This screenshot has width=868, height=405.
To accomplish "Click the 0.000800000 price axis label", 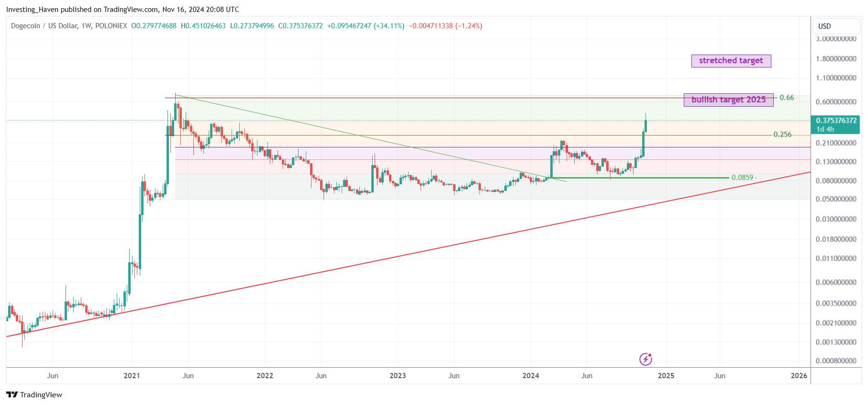I will [x=836, y=361].
